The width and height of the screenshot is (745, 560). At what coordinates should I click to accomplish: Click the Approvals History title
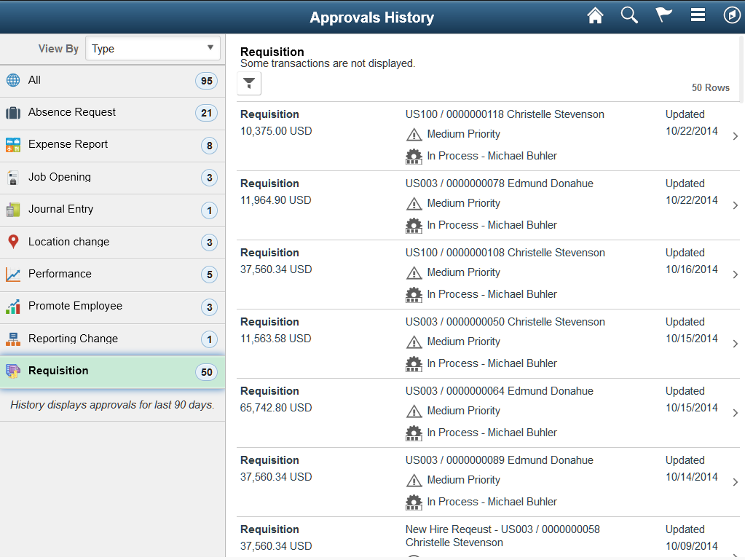click(x=372, y=17)
